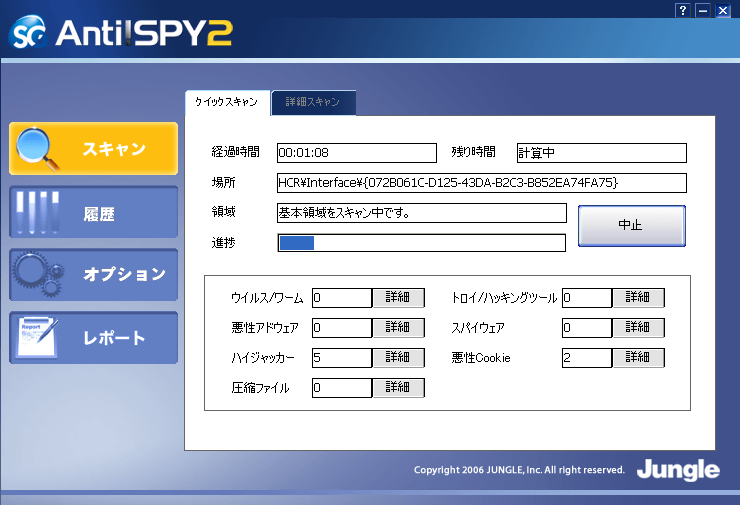Click the トロイ/ハッキングツール label

[504, 298]
